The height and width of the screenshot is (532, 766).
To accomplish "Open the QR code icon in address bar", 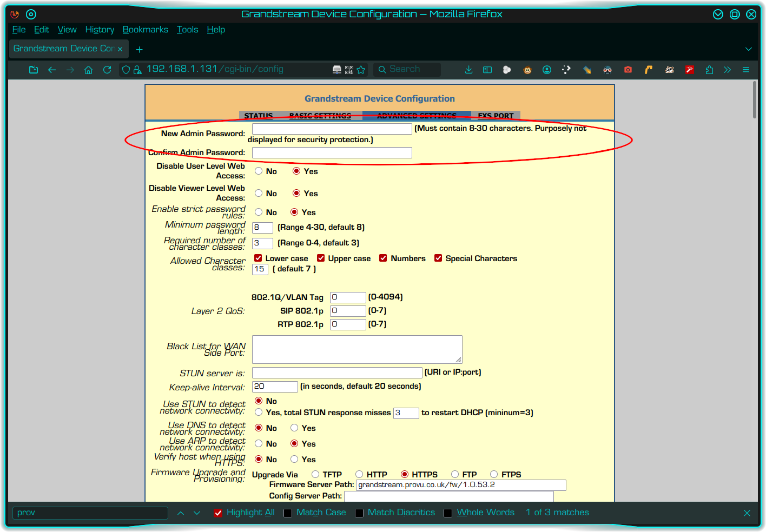I will click(349, 70).
